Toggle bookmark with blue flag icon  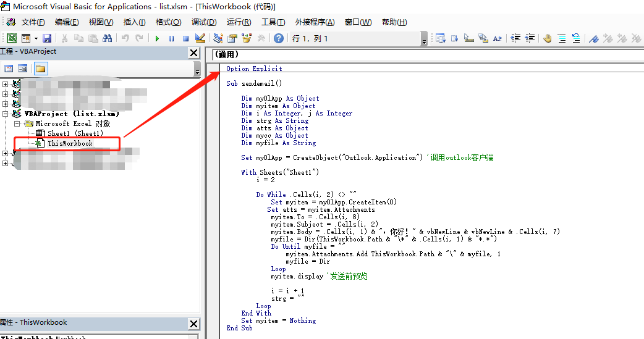593,38
